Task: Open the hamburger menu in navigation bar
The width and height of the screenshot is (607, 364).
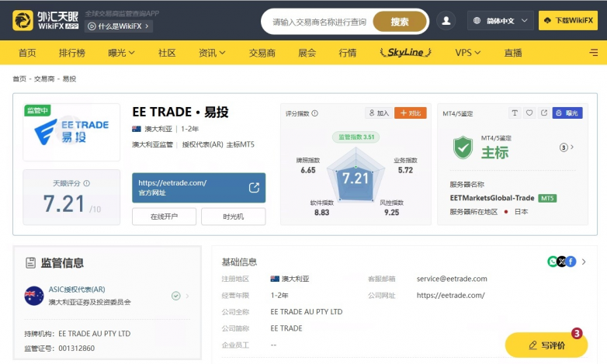Action: [x=592, y=53]
